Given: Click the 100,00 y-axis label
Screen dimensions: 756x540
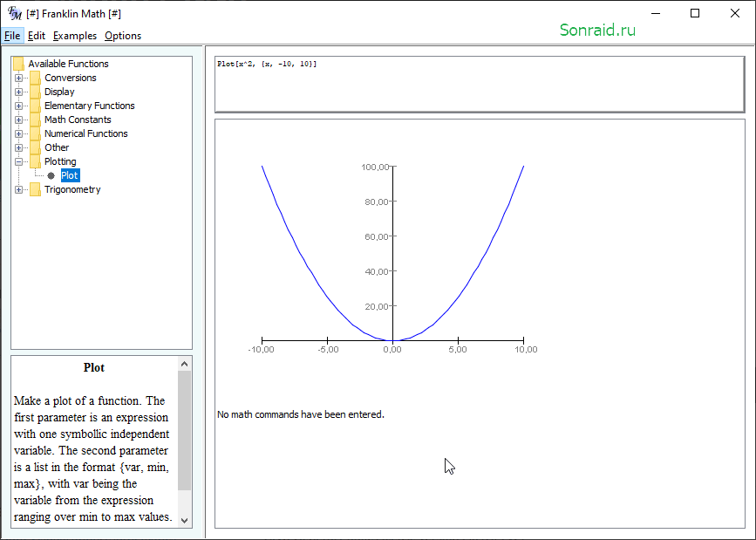Looking at the screenshot, I should [x=375, y=167].
